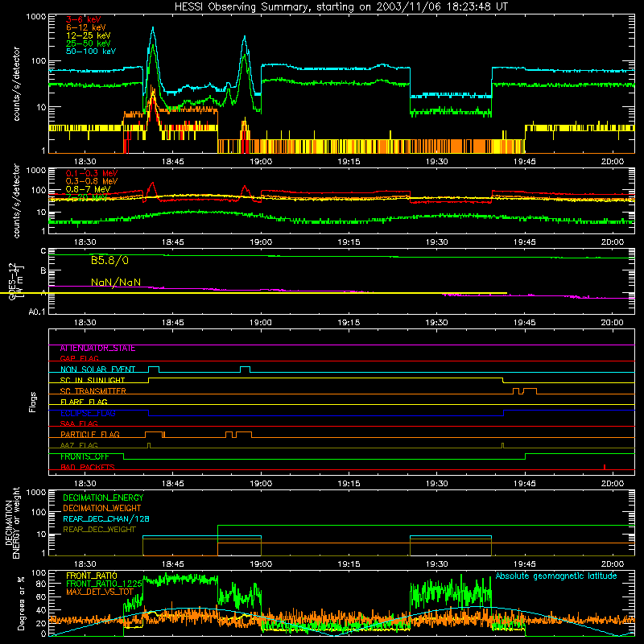Select the 6-12 keV legend entry
This screenshot has width=644, height=644.
coord(86,27)
